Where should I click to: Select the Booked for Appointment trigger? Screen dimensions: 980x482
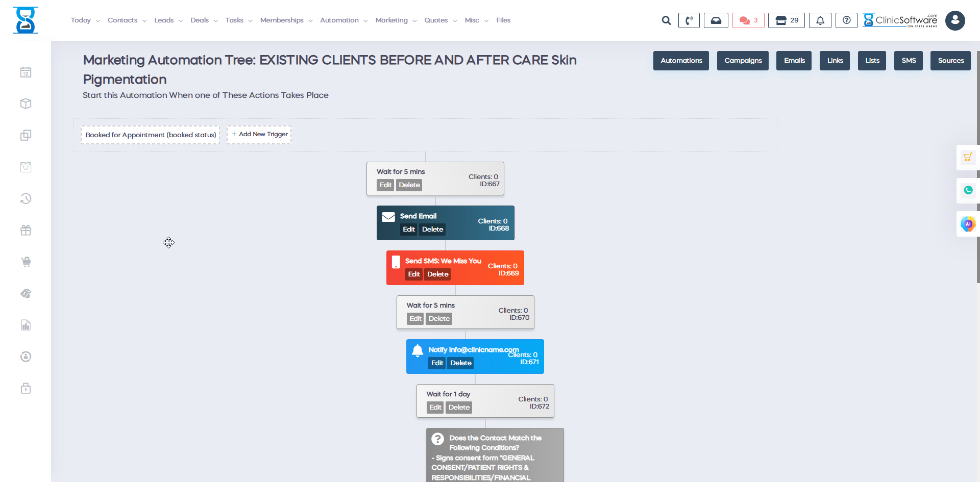tap(151, 135)
